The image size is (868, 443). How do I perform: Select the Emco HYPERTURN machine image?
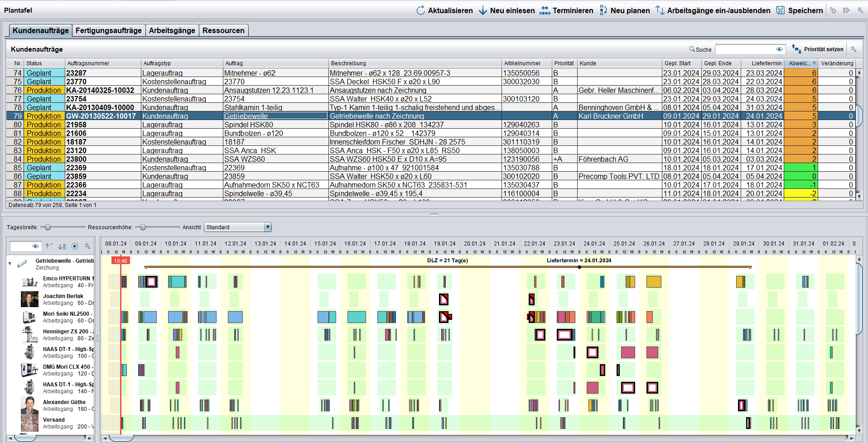pyautogui.click(x=30, y=282)
